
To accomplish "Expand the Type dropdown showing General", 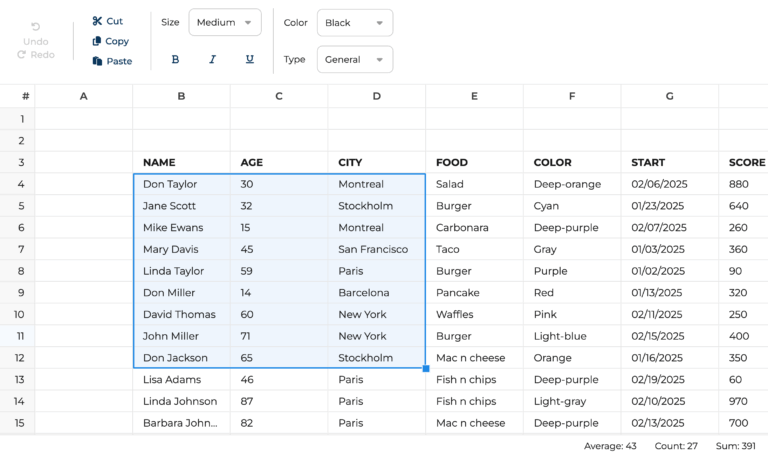I will 354,60.
